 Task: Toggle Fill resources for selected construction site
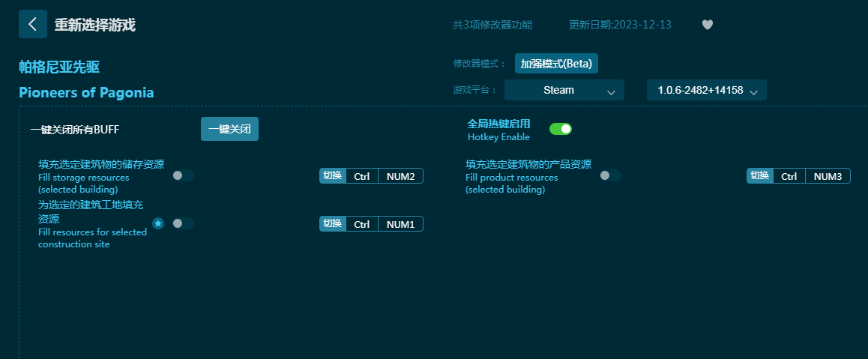point(182,223)
